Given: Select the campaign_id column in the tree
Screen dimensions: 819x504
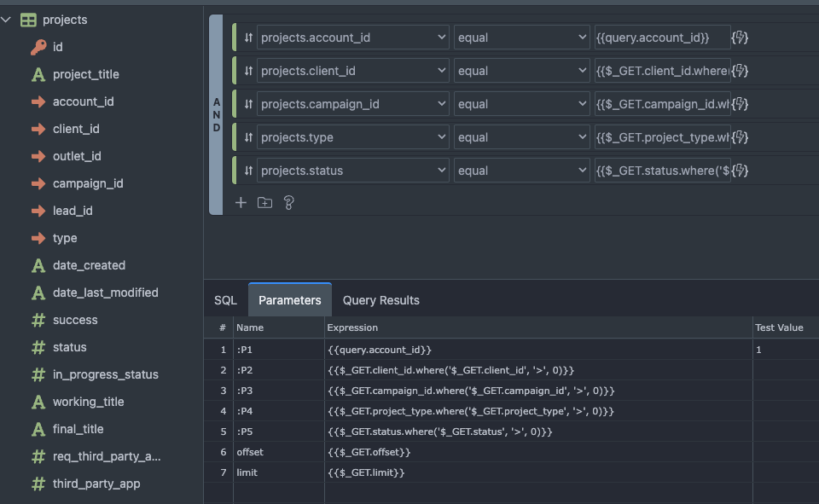Looking at the screenshot, I should click(88, 183).
